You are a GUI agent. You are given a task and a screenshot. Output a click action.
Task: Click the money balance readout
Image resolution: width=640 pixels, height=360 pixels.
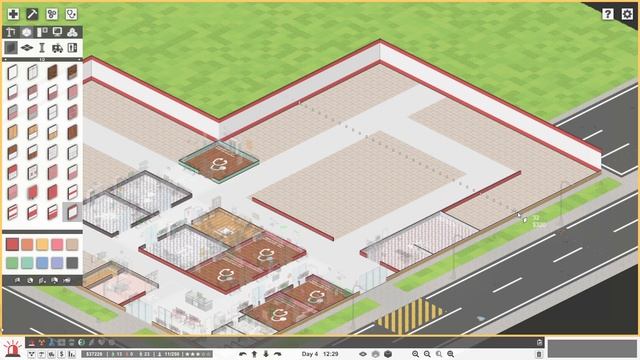[x=95, y=354]
